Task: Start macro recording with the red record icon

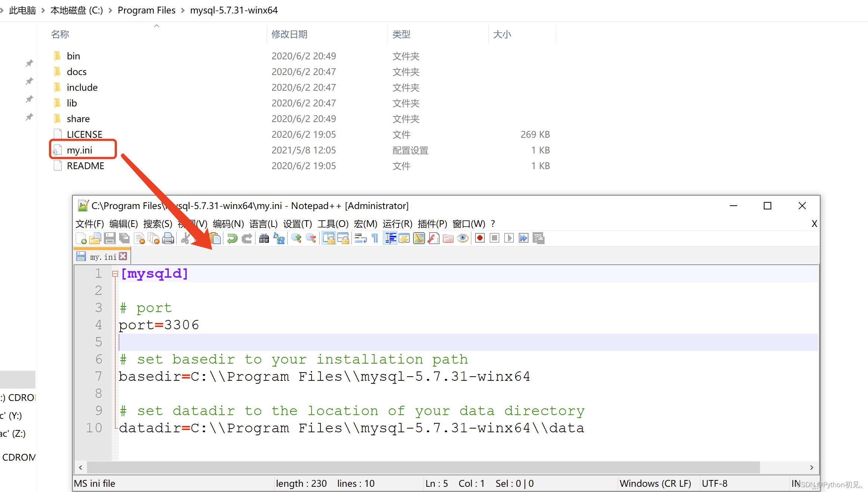Action: click(x=479, y=238)
